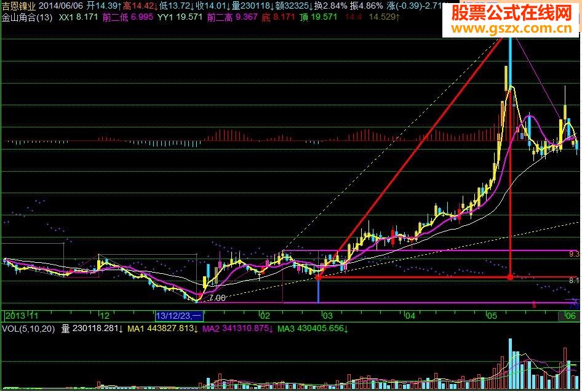Click the 9.3 price level label on the right
This screenshot has width=582, height=392.
coord(574,254)
